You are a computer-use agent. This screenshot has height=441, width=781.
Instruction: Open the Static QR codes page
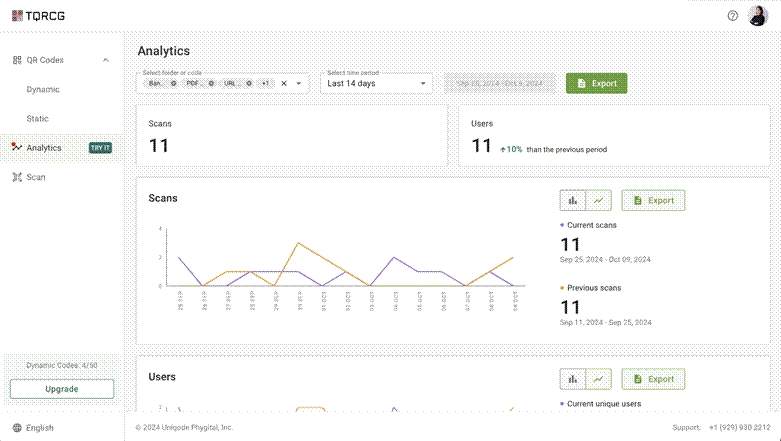tap(37, 119)
